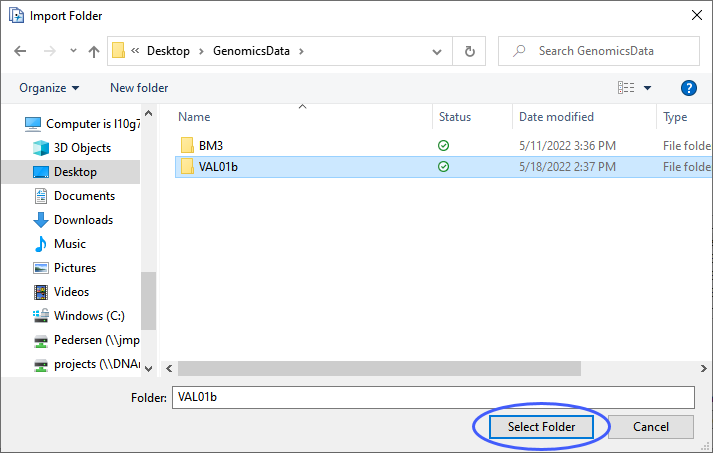This screenshot has height=453, width=713.
Task: Click VAL01b sync status checkmark
Action: point(443,167)
